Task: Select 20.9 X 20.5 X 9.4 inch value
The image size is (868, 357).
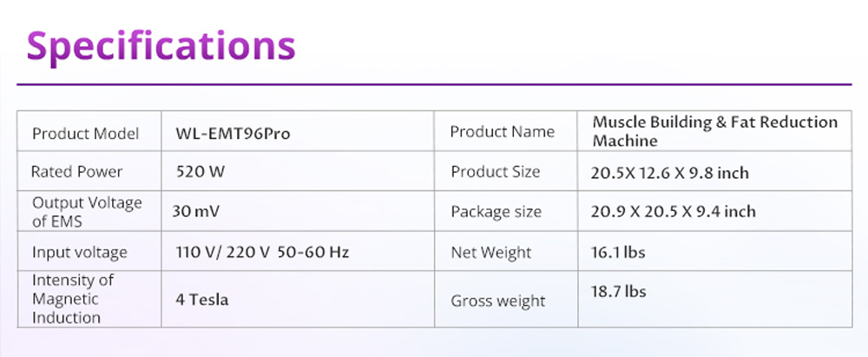Action: click(674, 211)
